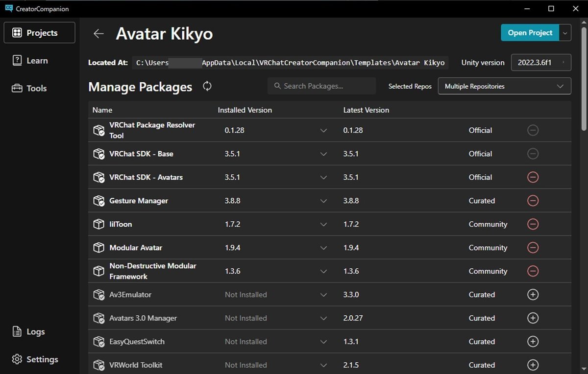
Task: Remove the Gesture Manager package
Action: coord(533,201)
